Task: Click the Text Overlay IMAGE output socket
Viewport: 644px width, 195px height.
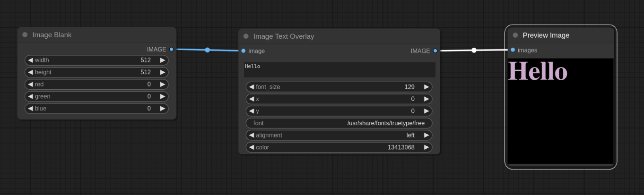Action: (x=435, y=51)
